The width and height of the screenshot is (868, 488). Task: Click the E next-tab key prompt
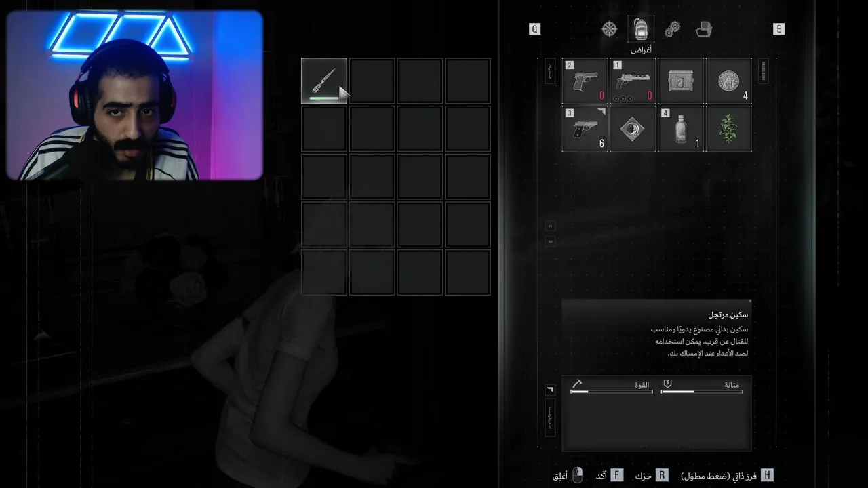778,29
